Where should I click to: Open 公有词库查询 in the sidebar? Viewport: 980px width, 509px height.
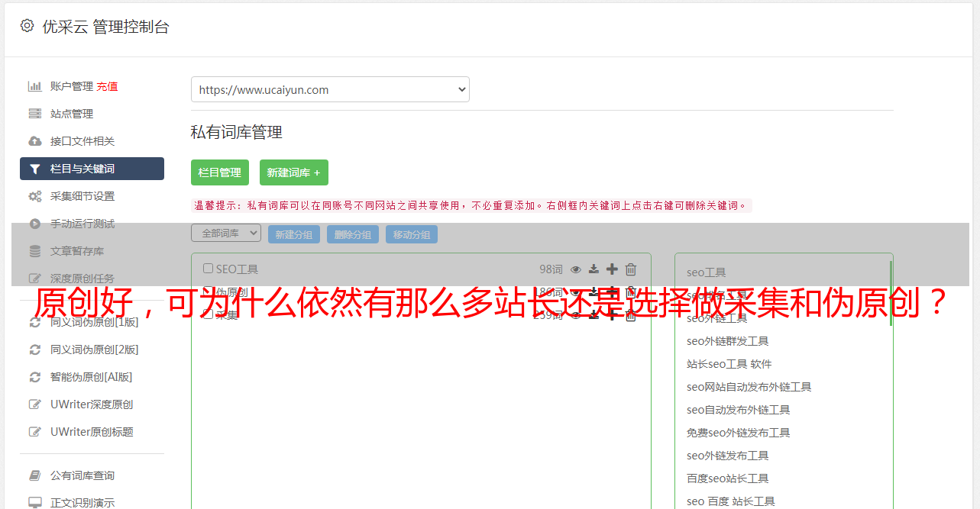(x=82, y=475)
